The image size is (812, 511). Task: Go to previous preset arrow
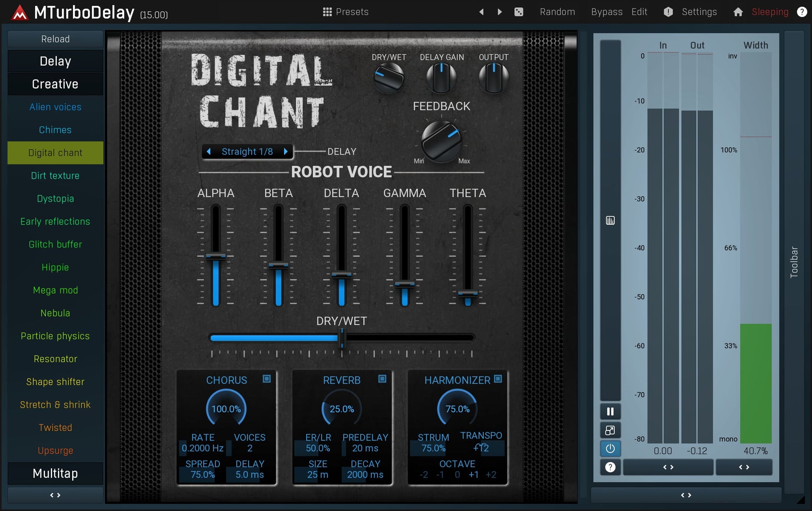coord(482,12)
